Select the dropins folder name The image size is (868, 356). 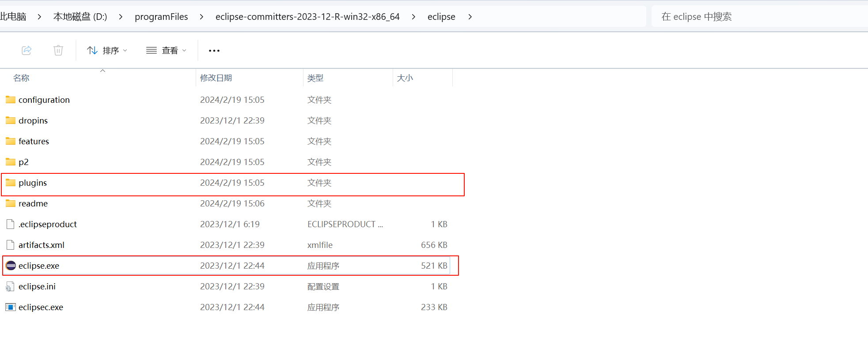(33, 120)
